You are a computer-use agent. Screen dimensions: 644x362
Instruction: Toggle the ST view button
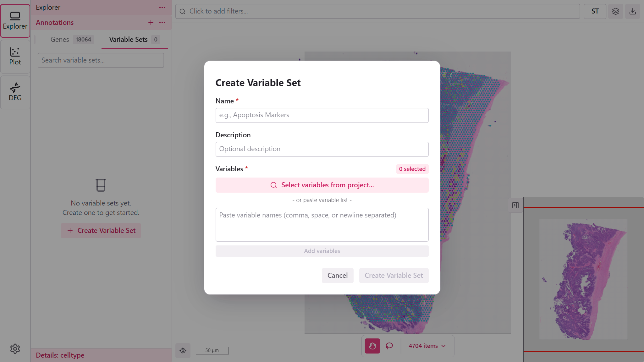coord(595,11)
